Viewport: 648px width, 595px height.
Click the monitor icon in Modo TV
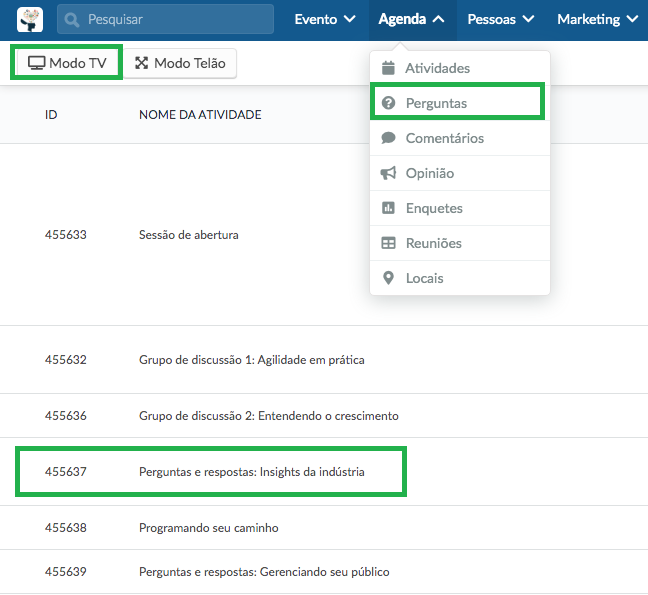36,63
